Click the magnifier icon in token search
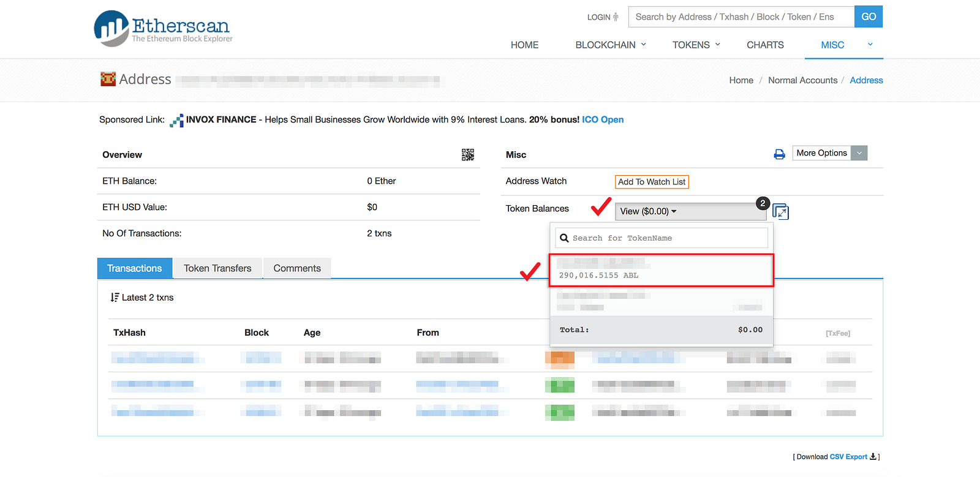The width and height of the screenshot is (980, 477). point(564,238)
